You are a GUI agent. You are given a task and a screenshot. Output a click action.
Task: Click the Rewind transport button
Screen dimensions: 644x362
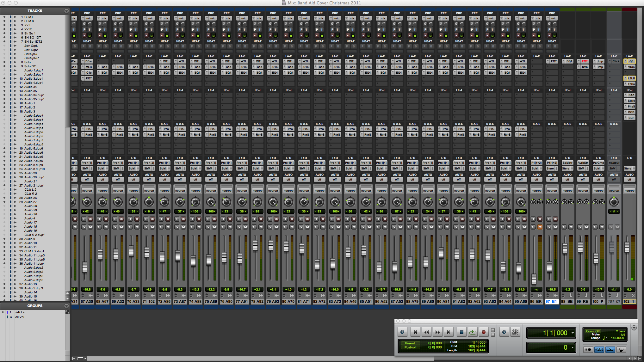coord(426,332)
